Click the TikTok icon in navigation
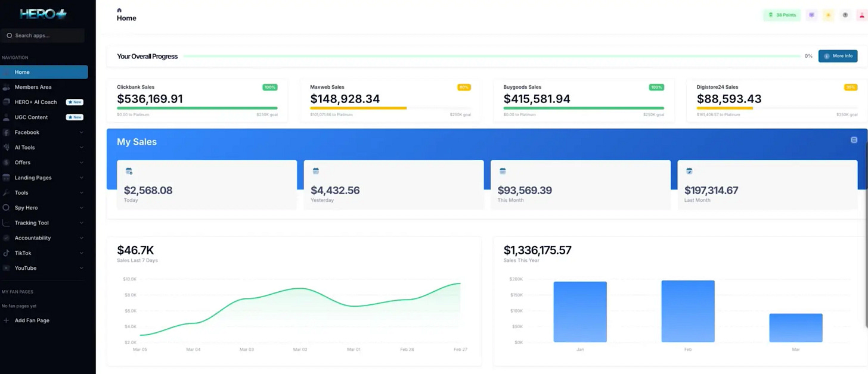The image size is (868, 374). (x=8, y=253)
